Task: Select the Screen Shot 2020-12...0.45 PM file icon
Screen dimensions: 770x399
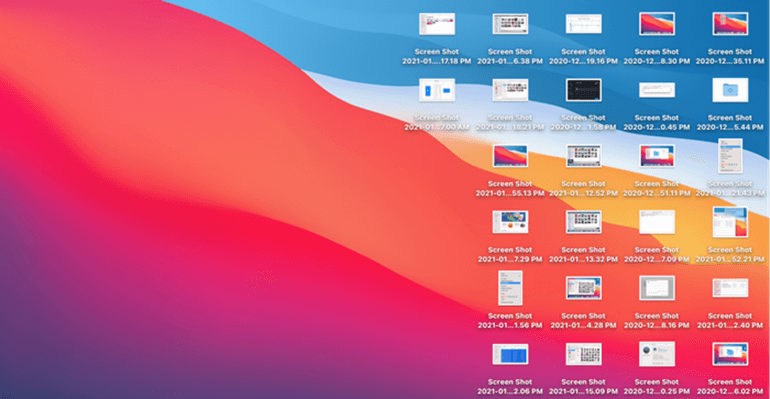Action: tap(657, 90)
